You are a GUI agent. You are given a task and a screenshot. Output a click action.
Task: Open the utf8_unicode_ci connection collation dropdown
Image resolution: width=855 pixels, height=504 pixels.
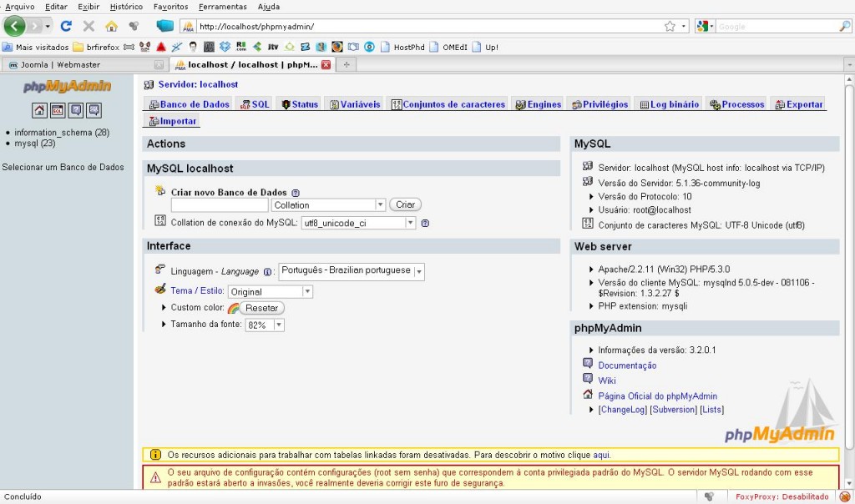coord(358,223)
